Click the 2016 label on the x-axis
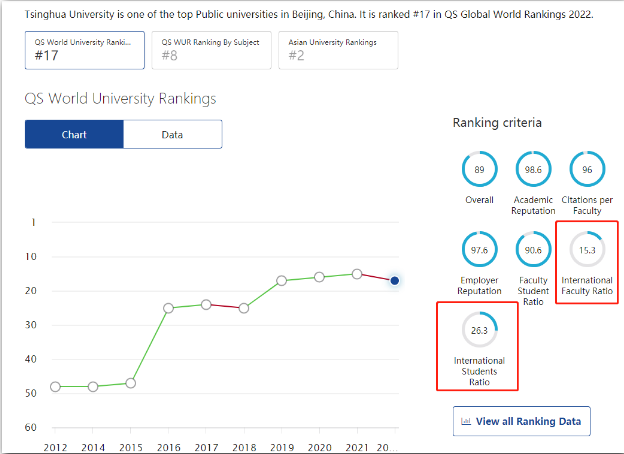This screenshot has width=624, height=454. pyautogui.click(x=168, y=447)
